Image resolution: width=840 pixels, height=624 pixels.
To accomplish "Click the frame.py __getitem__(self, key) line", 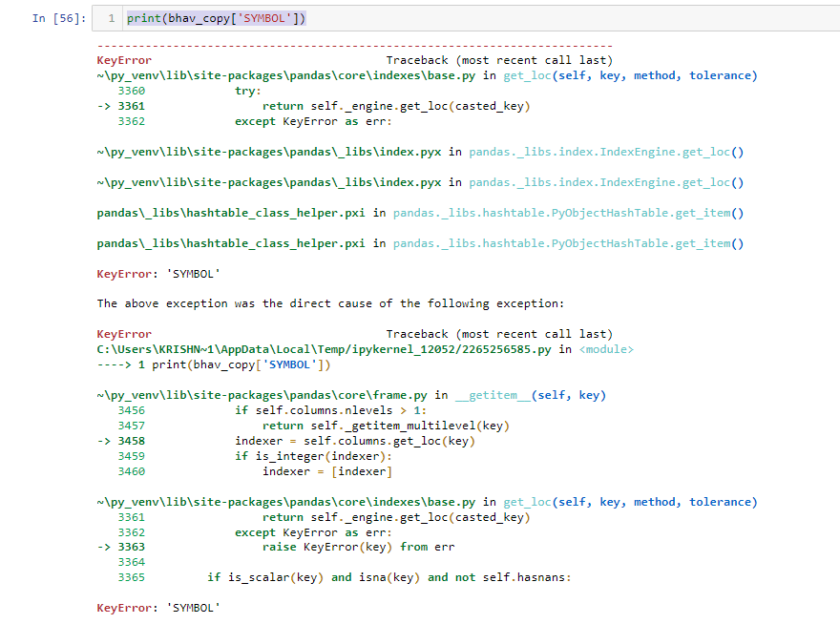I will click(x=351, y=395).
